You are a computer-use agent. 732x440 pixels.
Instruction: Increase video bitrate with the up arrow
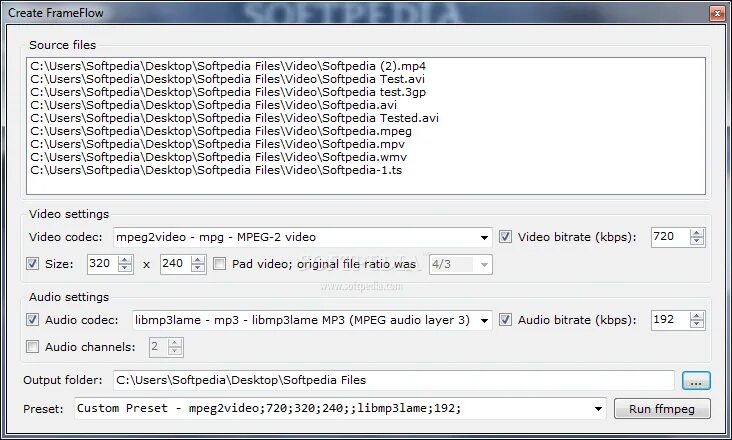(697, 233)
